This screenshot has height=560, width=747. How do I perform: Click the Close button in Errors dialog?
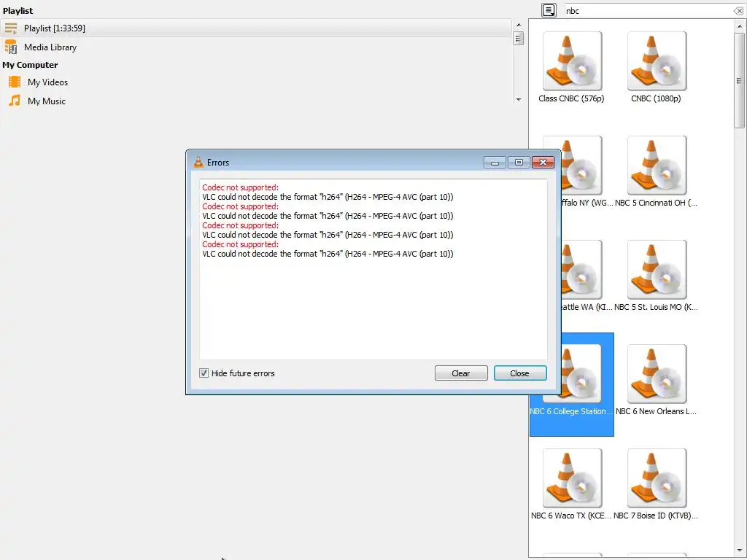tap(519, 373)
